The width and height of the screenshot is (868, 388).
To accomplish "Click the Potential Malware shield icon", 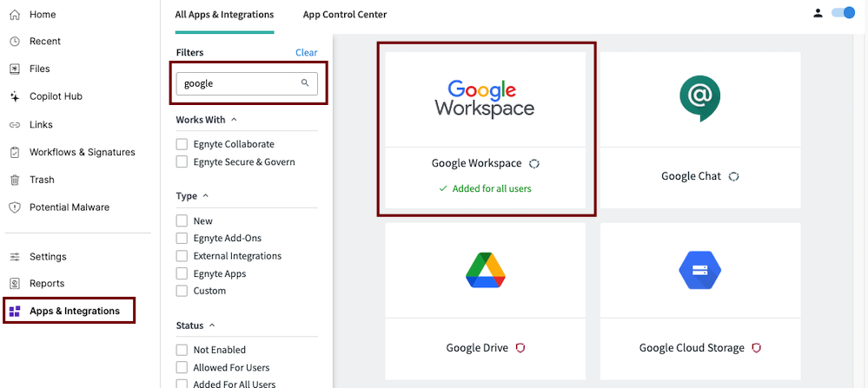I will [x=15, y=207].
